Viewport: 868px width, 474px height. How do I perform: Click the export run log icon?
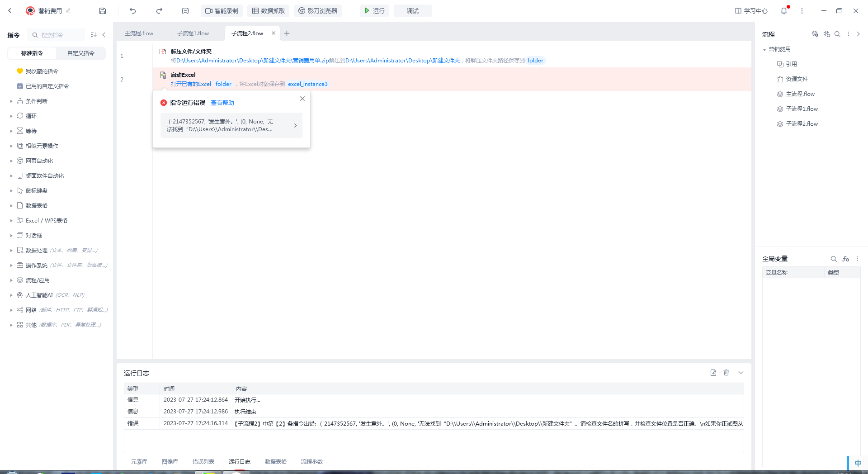click(x=713, y=373)
